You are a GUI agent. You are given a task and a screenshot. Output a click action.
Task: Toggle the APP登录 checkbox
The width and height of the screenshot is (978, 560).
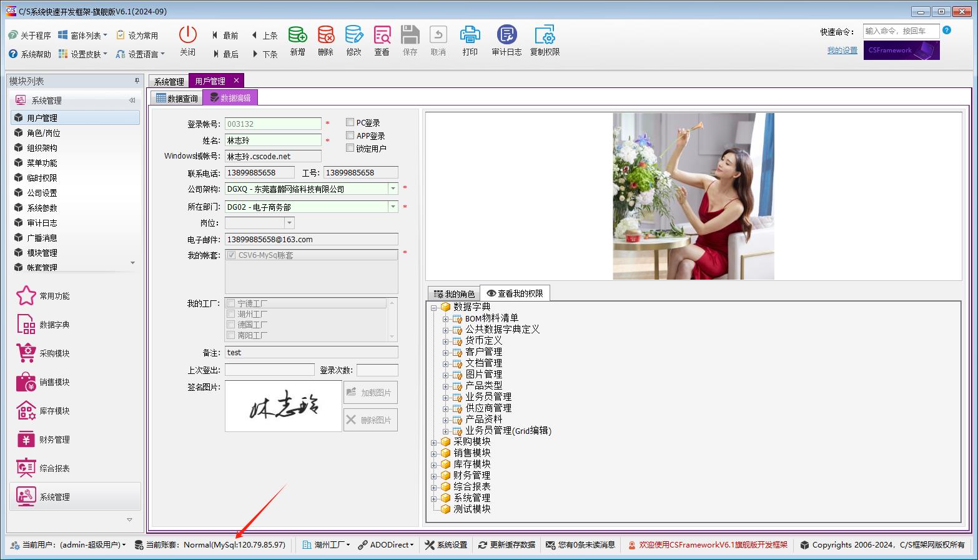350,135
